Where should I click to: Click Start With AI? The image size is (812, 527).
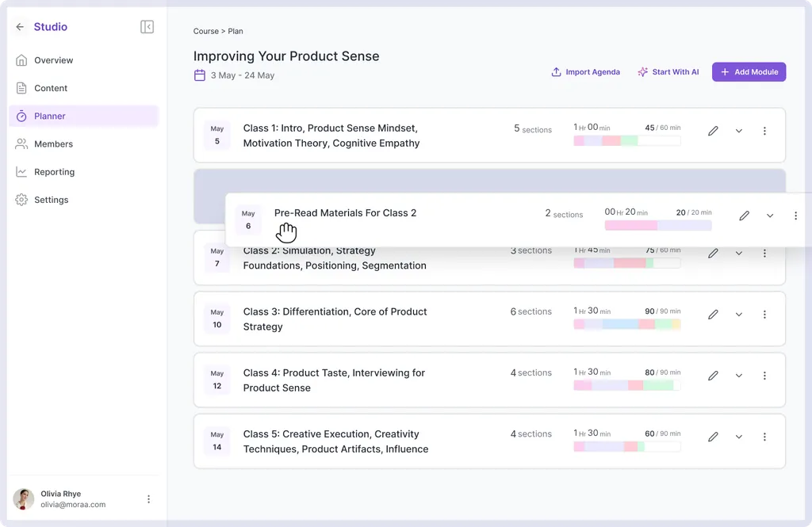pos(668,72)
